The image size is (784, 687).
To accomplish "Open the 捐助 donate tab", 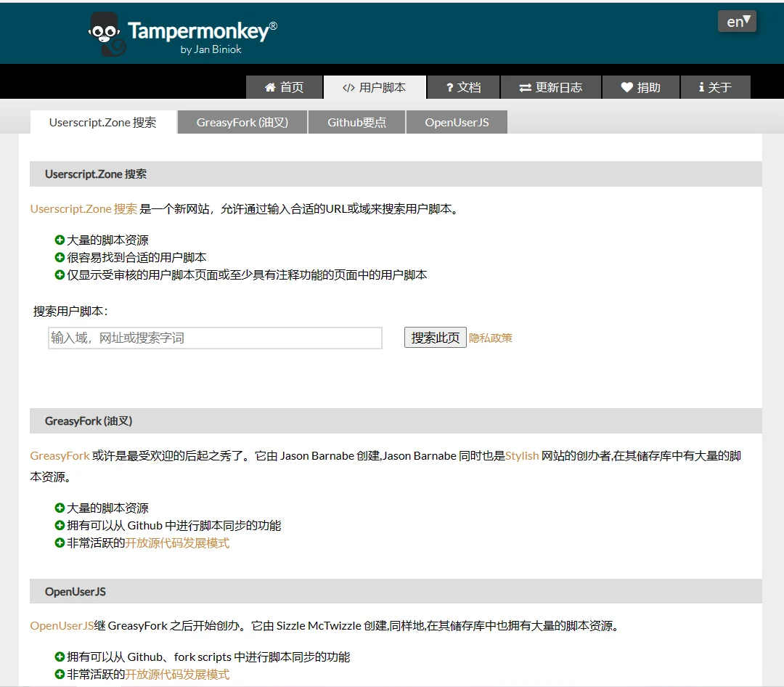I will click(x=641, y=88).
